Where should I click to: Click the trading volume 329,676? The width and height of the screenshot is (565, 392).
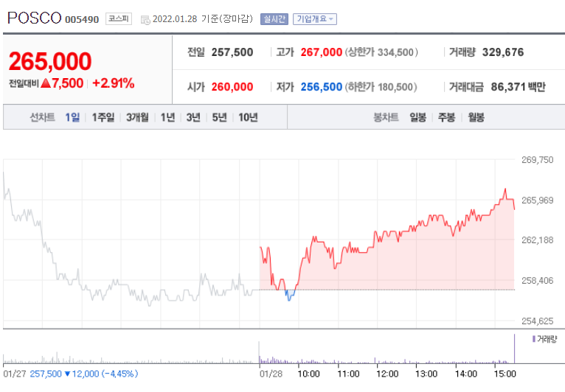point(503,52)
